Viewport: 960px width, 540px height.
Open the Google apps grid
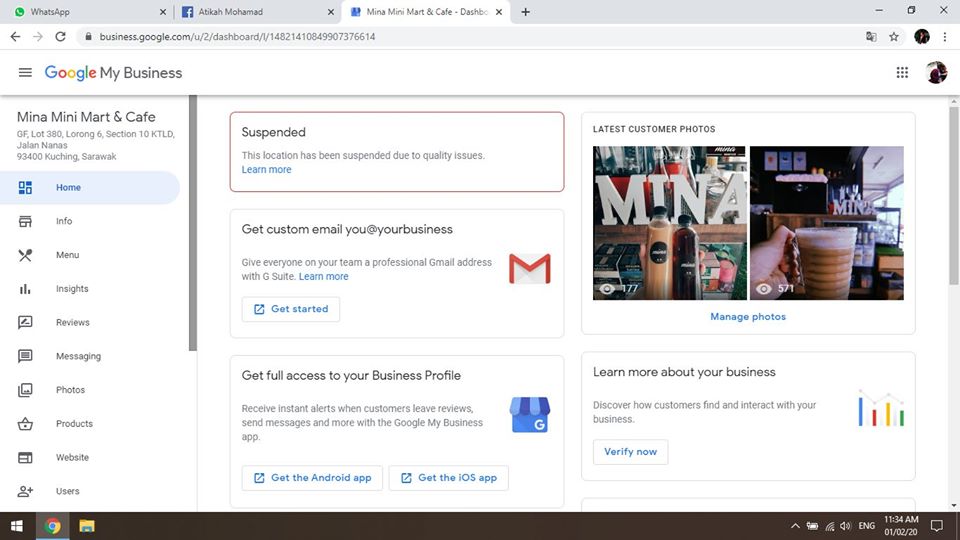click(x=902, y=73)
